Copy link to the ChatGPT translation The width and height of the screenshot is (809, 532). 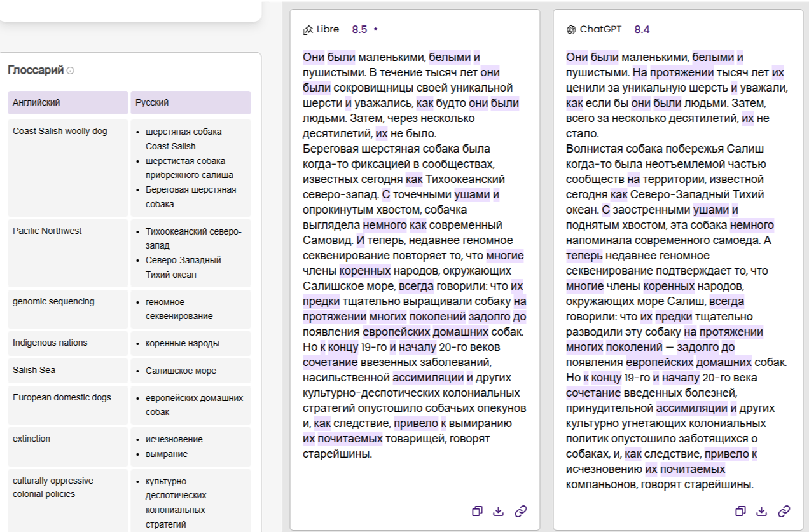coord(784,511)
